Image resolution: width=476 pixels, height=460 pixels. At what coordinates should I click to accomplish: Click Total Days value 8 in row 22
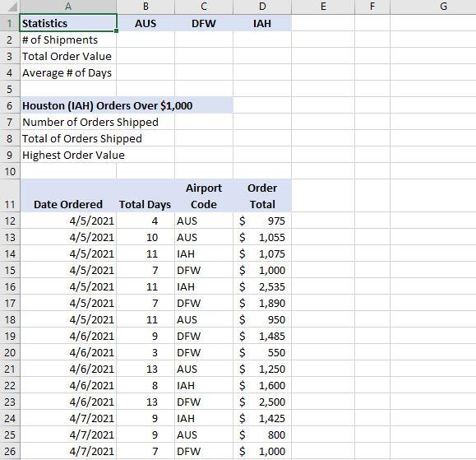tap(146, 385)
